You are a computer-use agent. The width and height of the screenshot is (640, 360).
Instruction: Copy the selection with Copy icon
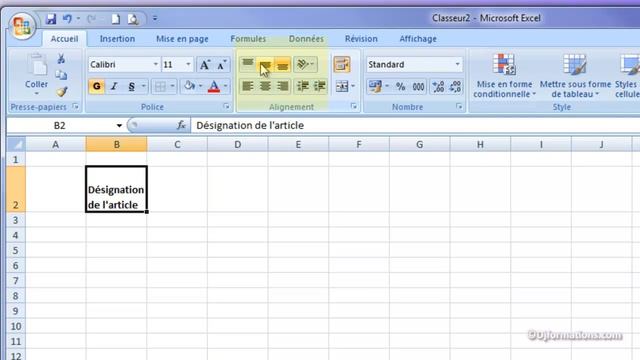[x=61, y=75]
